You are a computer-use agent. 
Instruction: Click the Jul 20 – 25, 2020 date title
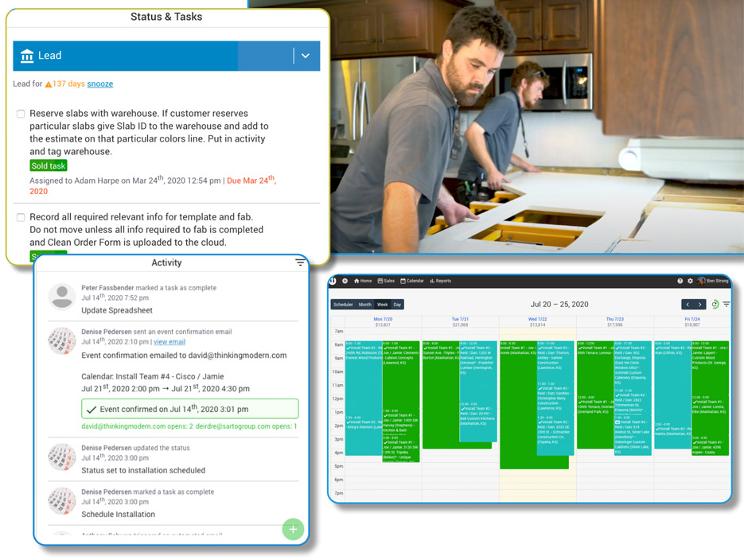559,305
